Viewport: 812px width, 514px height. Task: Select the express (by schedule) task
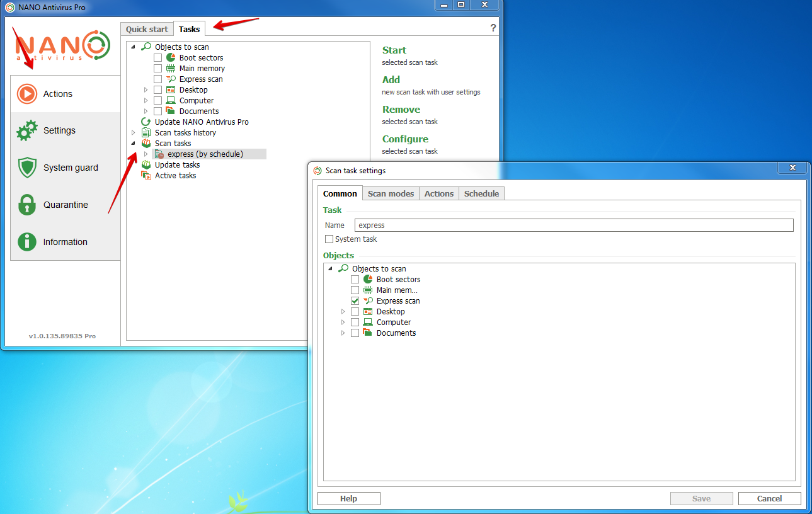tap(205, 154)
